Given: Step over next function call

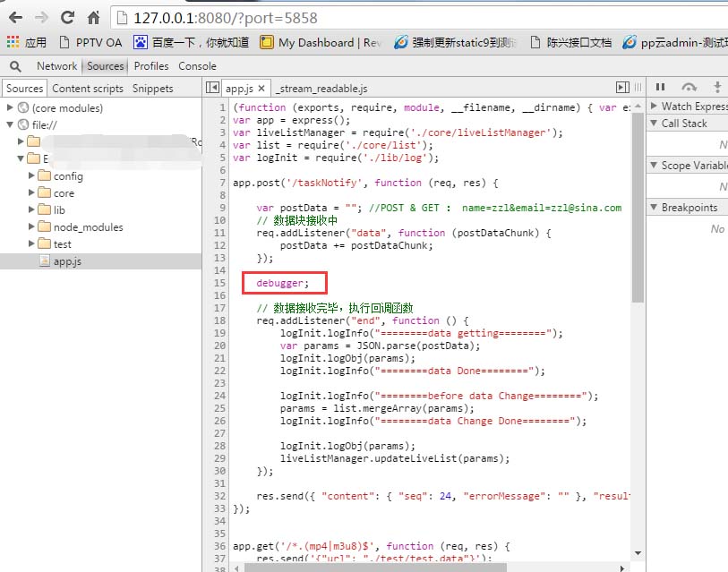Looking at the screenshot, I should tap(689, 88).
